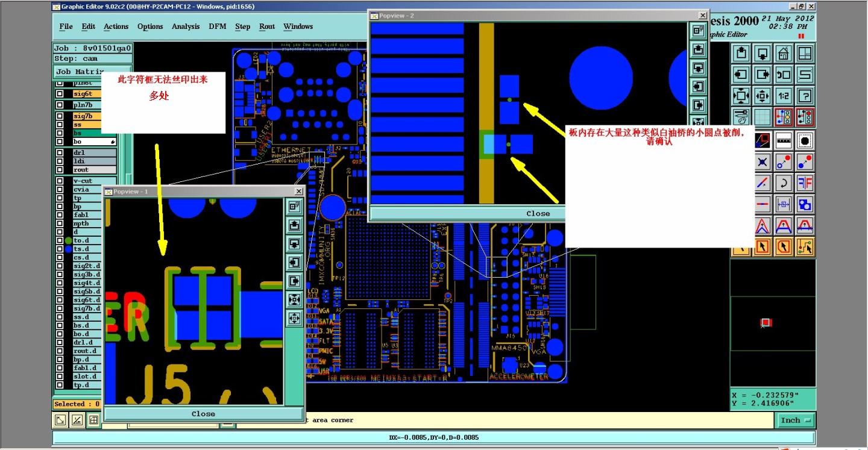Click the four-pane window layout icon
This screenshot has height=450, width=868.
[805, 54]
